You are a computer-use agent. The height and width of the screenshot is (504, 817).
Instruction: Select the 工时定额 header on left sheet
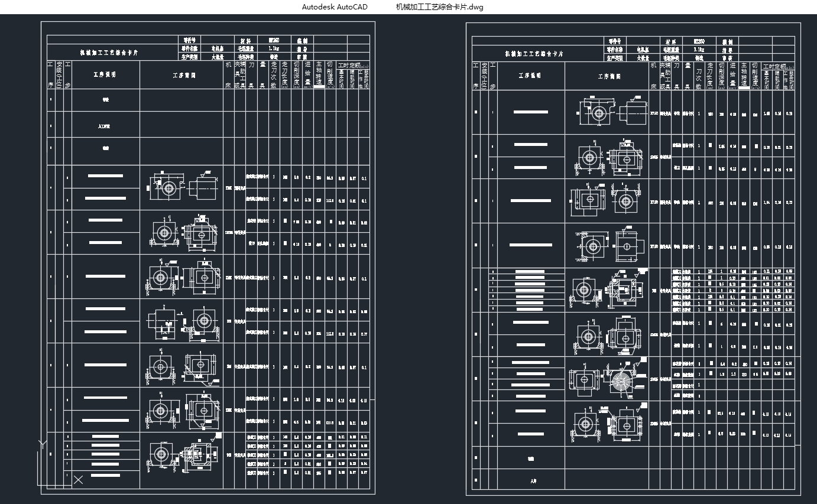(353, 66)
